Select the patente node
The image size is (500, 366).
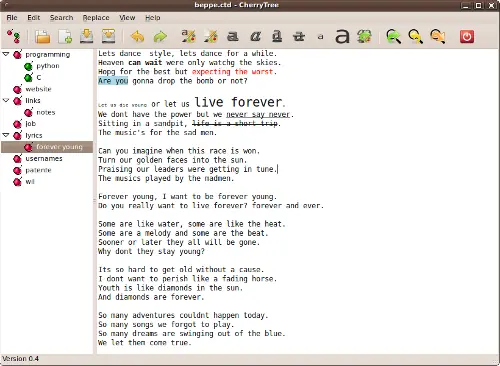(x=38, y=170)
